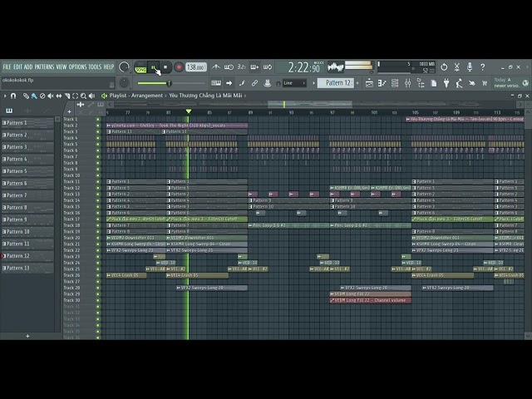The width and height of the screenshot is (532, 399).
Task: Open the Mixer icon
Action: click(408, 83)
